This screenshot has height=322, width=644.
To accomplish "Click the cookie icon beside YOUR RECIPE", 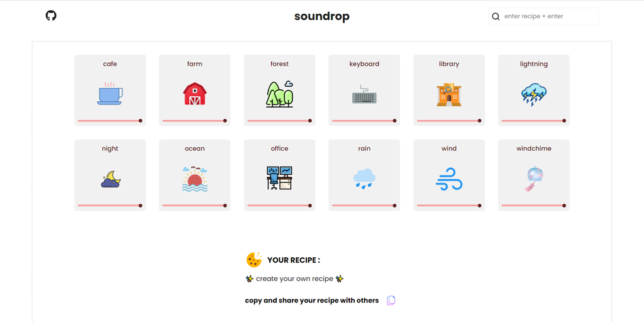I will [x=254, y=260].
